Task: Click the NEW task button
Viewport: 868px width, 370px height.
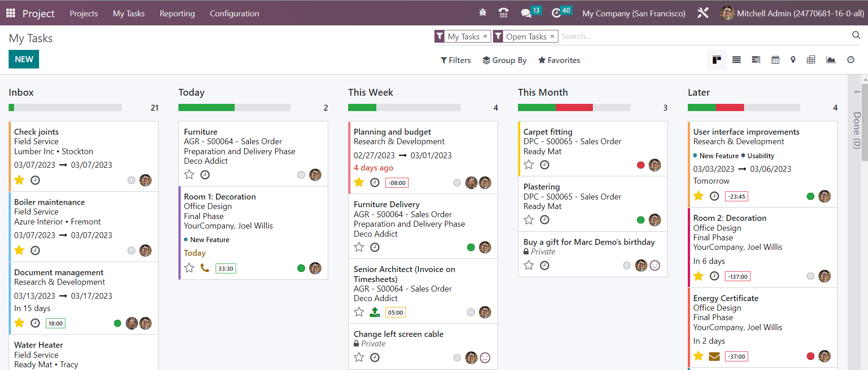Action: (24, 59)
